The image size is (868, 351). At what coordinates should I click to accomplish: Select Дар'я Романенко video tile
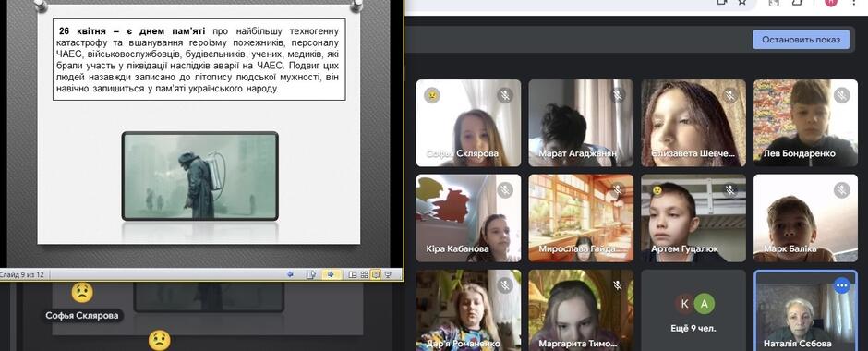click(x=468, y=310)
